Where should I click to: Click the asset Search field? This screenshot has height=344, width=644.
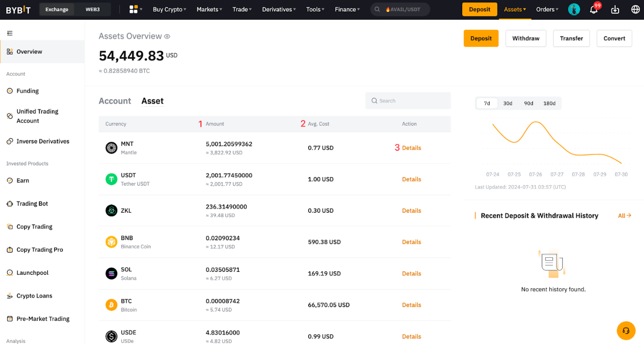pos(408,101)
